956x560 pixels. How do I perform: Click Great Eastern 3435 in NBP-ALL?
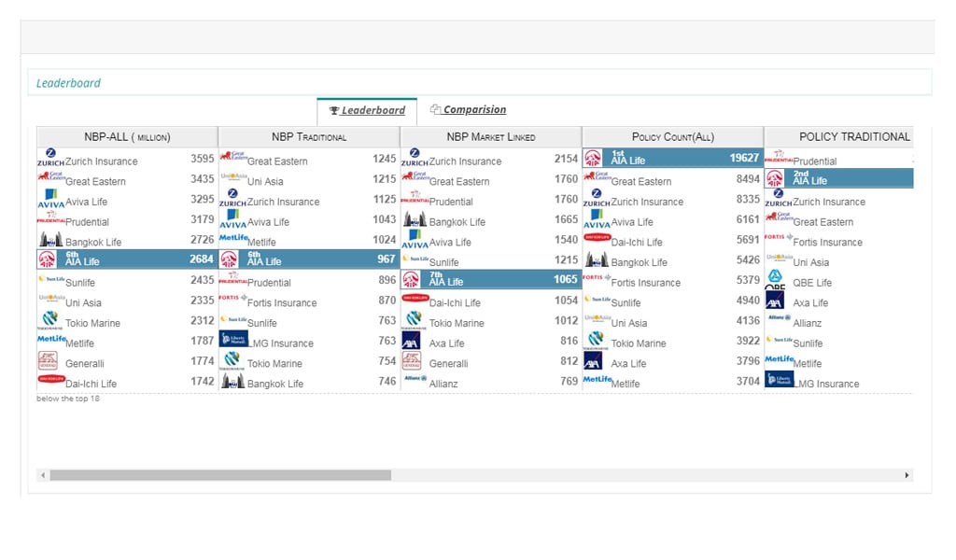(127, 178)
